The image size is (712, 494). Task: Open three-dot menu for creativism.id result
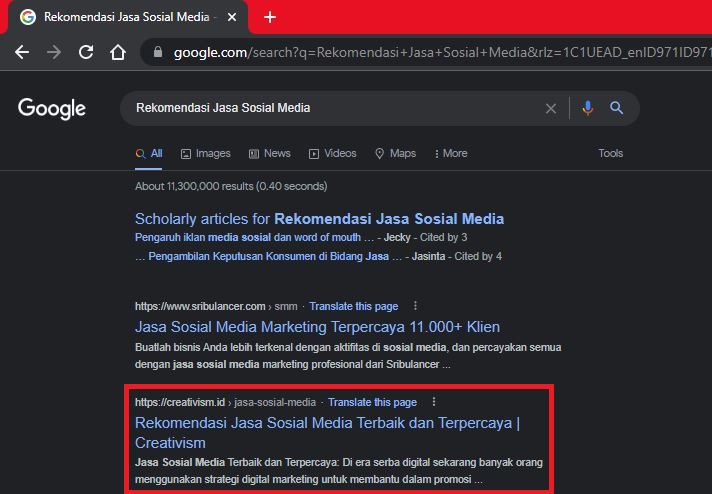coord(434,402)
